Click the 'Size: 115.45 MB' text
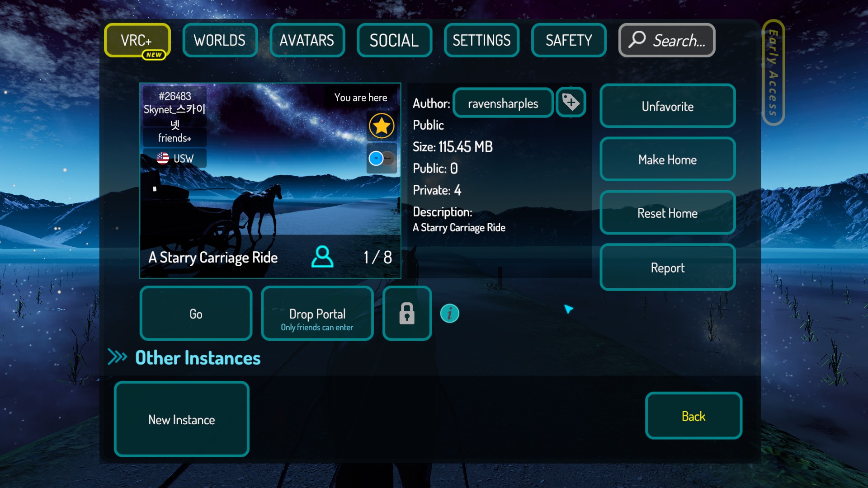Image resolution: width=868 pixels, height=488 pixels. click(453, 147)
